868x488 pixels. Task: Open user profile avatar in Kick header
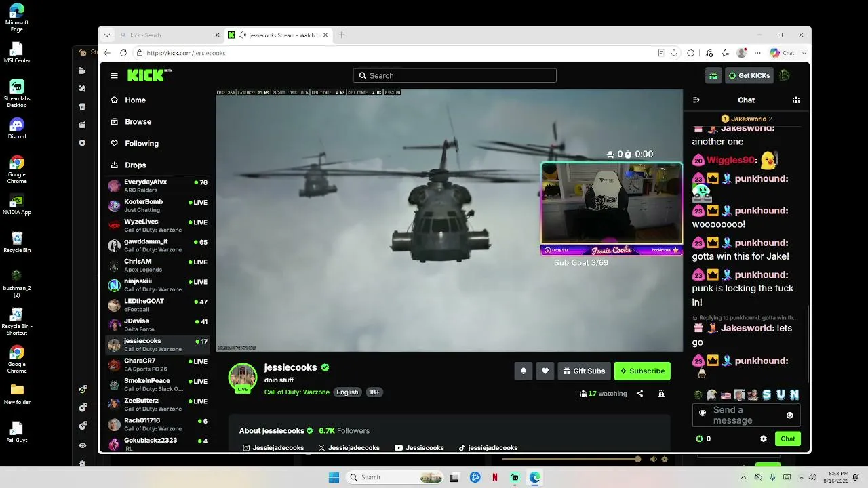coord(785,75)
